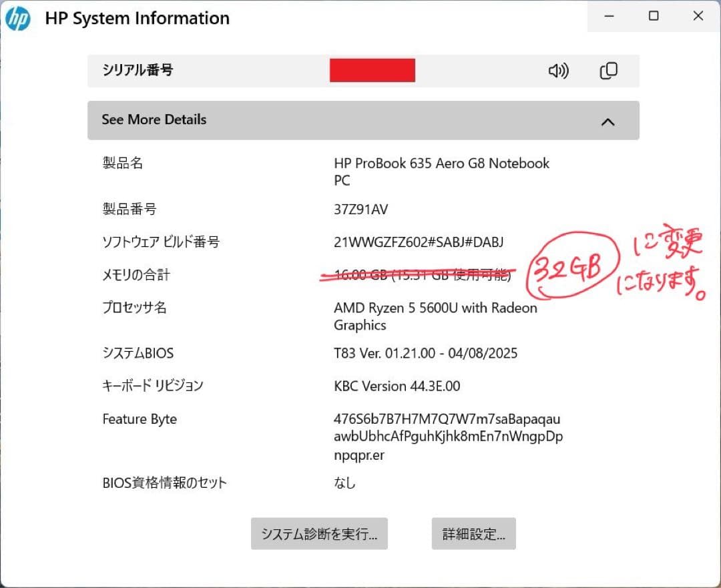Click the speaker icon to read serial aloud

(558, 71)
